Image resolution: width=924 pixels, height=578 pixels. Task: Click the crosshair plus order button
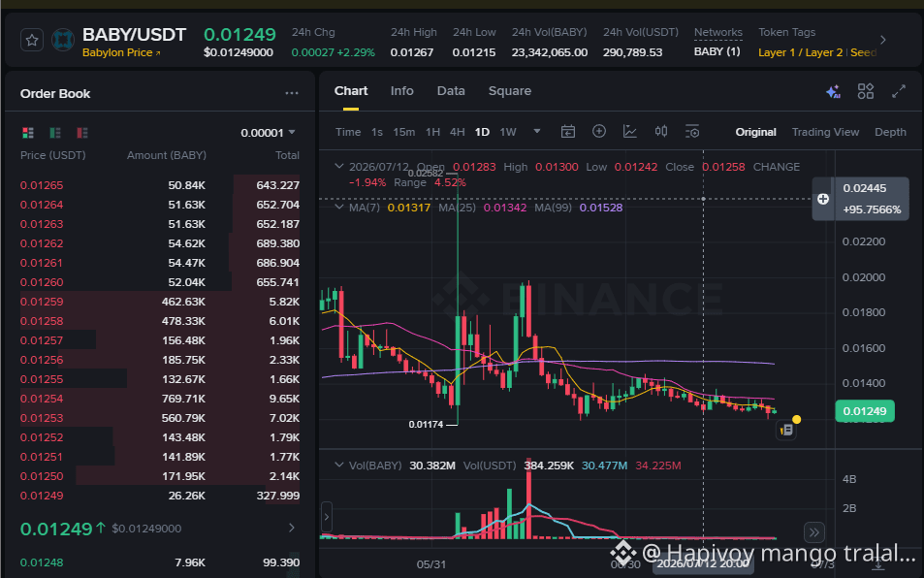coord(823,199)
